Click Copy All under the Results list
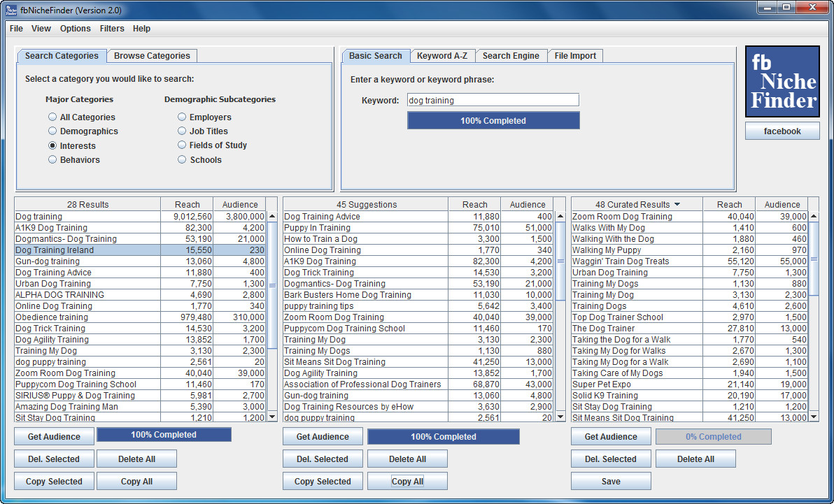 click(136, 481)
